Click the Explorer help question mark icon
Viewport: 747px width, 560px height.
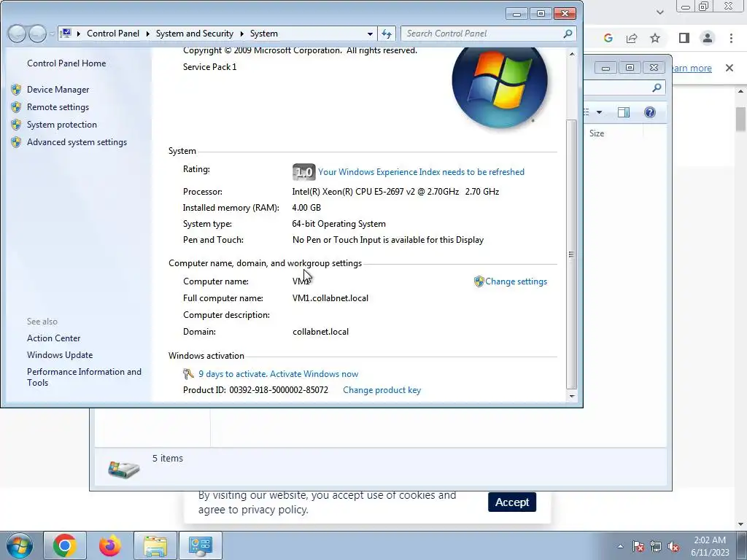click(650, 112)
